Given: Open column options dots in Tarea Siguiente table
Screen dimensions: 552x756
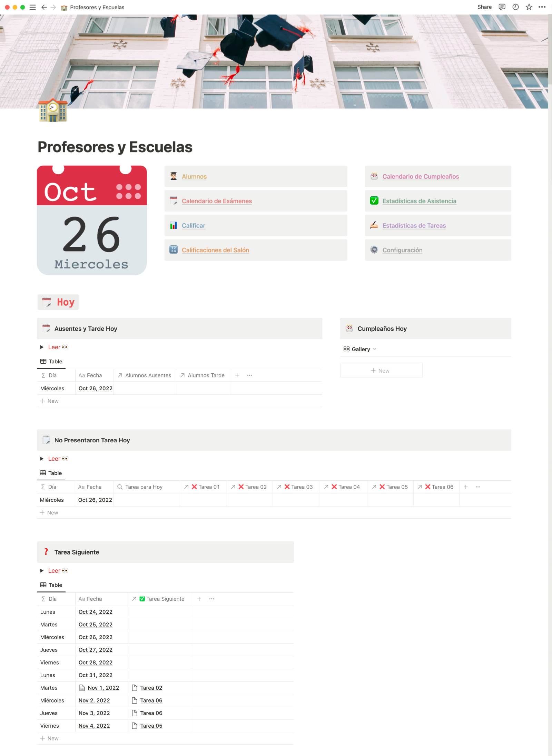Looking at the screenshot, I should pos(211,599).
